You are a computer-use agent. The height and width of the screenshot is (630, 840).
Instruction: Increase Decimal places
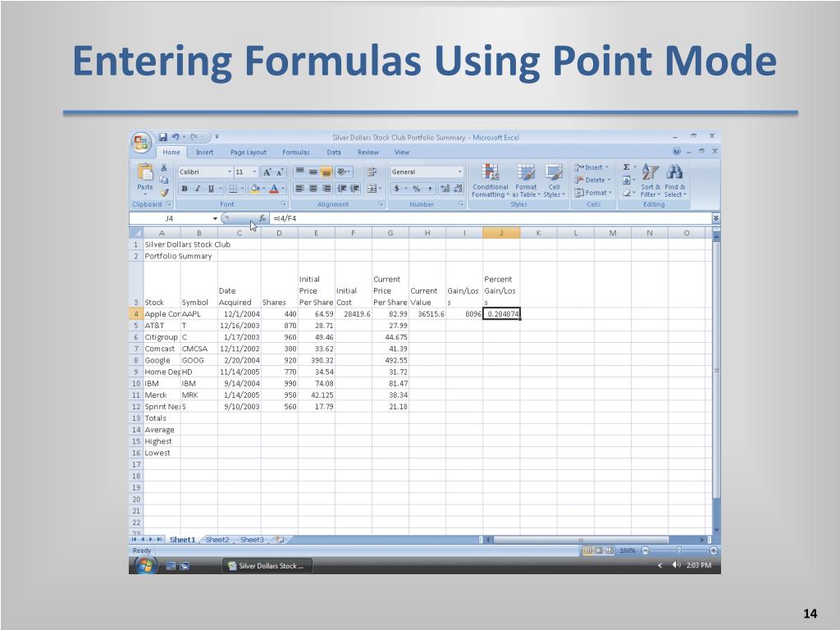click(x=445, y=189)
